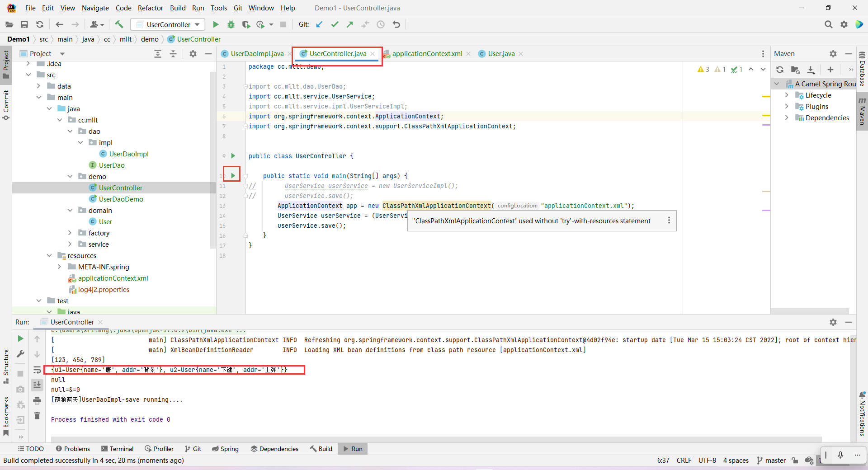Viewport: 868px width, 470px height.
Task: Expand Maven Dependencies node
Action: [x=787, y=117]
